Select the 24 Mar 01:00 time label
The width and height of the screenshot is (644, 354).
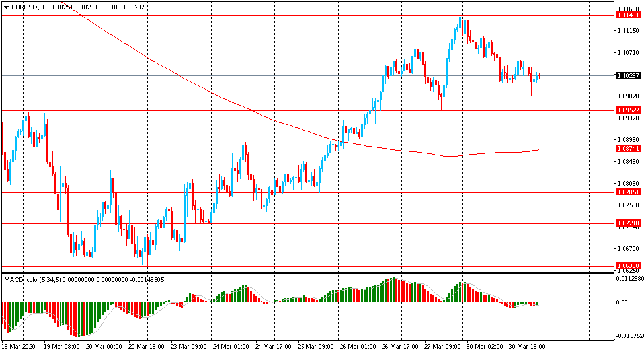point(230,347)
